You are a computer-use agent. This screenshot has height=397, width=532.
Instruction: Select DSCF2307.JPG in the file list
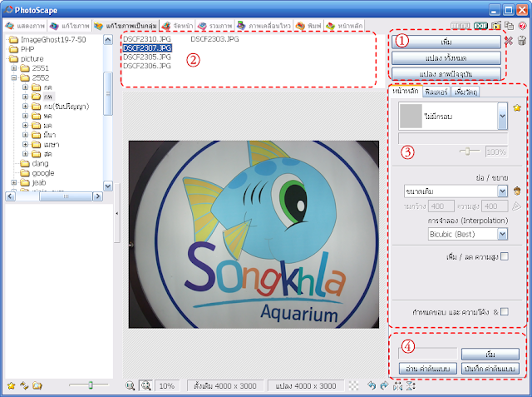[147, 48]
